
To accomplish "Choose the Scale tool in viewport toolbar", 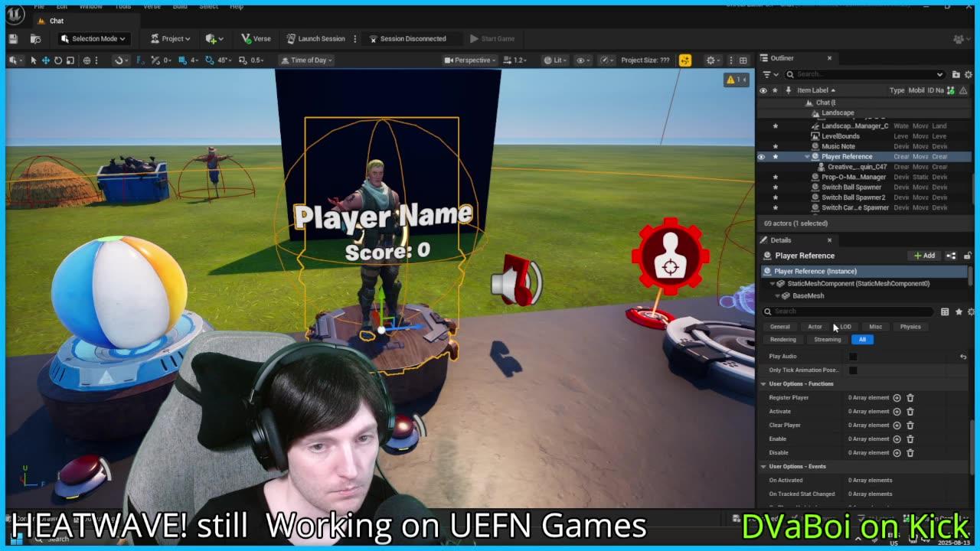I will tap(70, 60).
